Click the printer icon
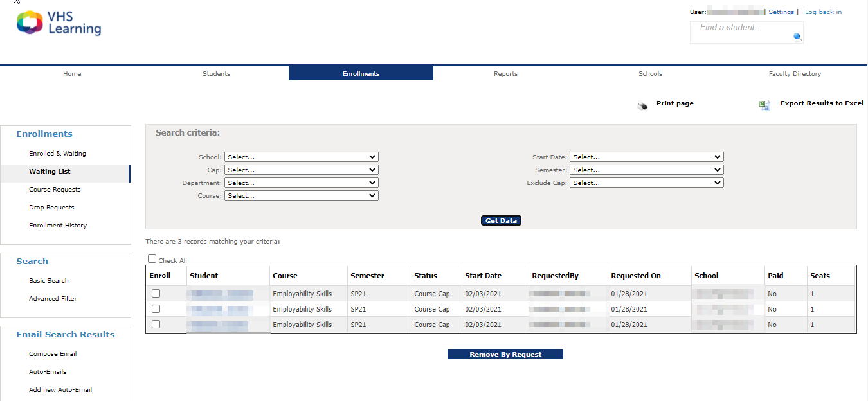Screen dimensions: 868x401 click(642, 105)
